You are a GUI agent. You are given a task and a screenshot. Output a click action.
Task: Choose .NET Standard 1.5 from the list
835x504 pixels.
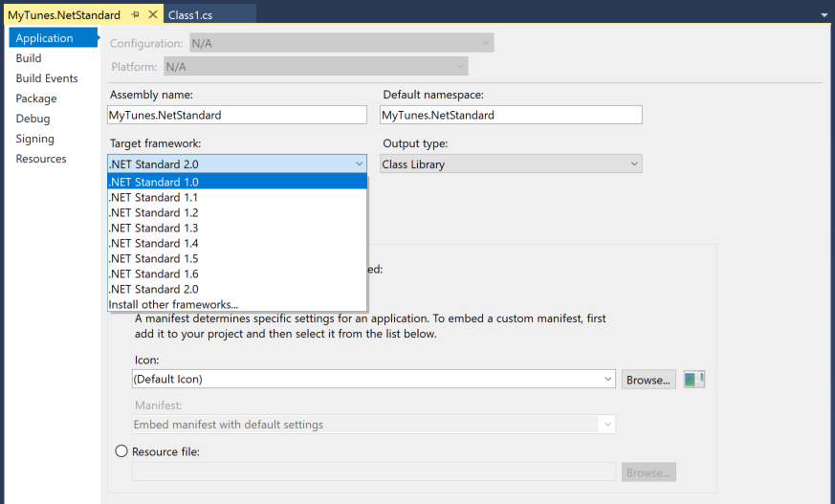pyautogui.click(x=237, y=258)
